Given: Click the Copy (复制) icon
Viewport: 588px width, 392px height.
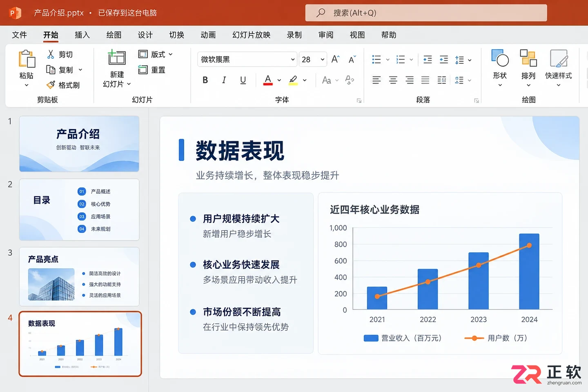Looking at the screenshot, I should click(x=51, y=70).
